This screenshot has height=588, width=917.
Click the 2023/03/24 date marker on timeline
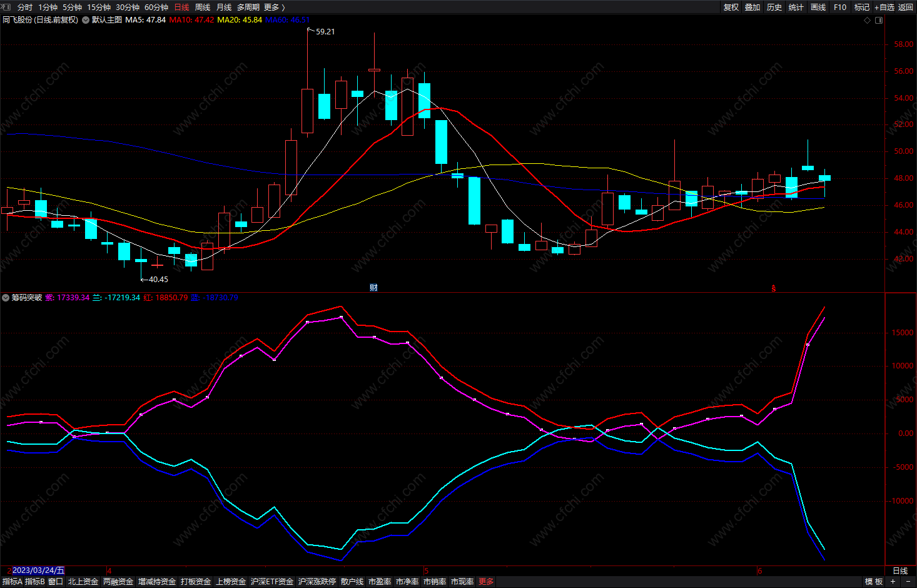click(38, 570)
